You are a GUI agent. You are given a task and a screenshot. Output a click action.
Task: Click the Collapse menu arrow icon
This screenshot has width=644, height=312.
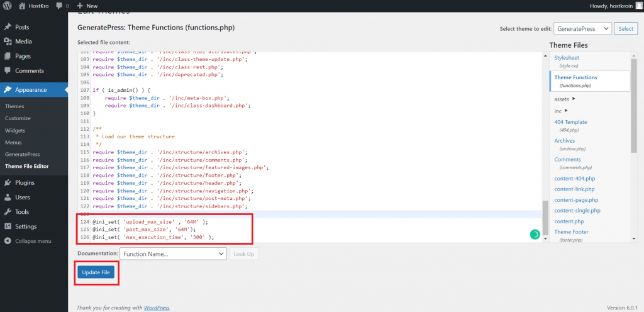(8, 241)
